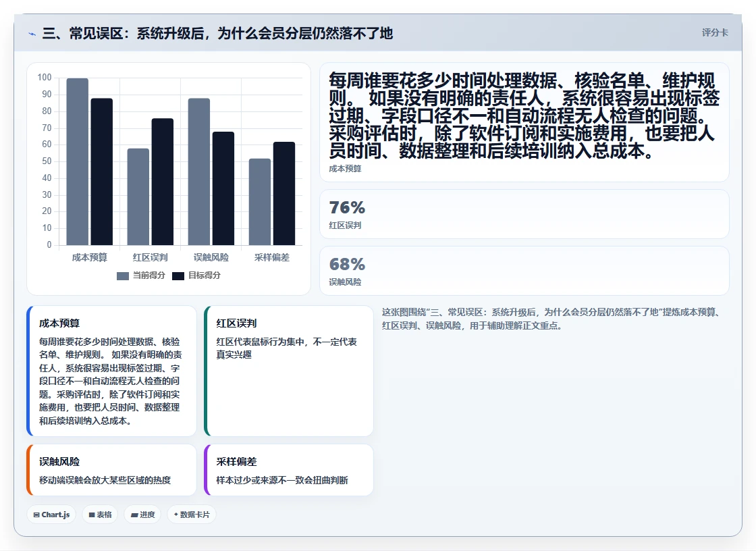The height and width of the screenshot is (551, 756).
Task: Click the 68% metric value
Action: pyautogui.click(x=347, y=265)
